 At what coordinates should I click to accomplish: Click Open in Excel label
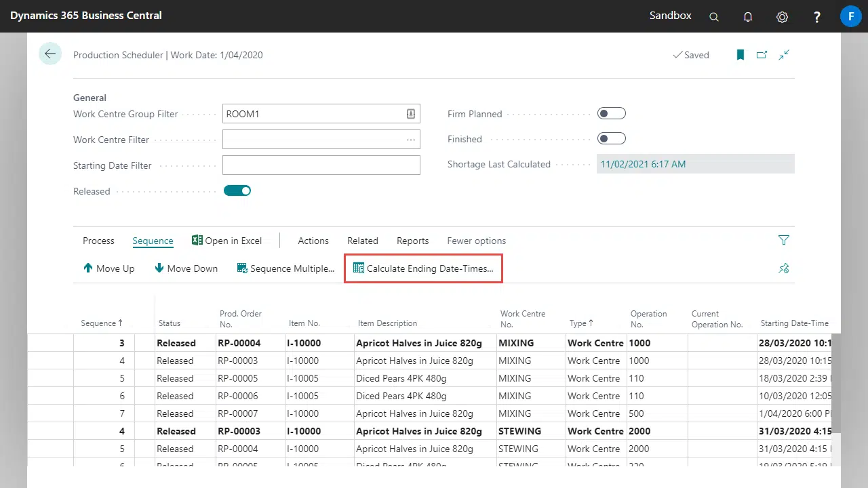click(233, 241)
